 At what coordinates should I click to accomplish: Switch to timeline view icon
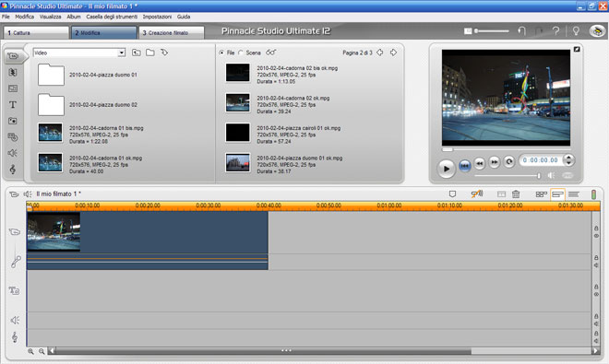[x=557, y=194]
